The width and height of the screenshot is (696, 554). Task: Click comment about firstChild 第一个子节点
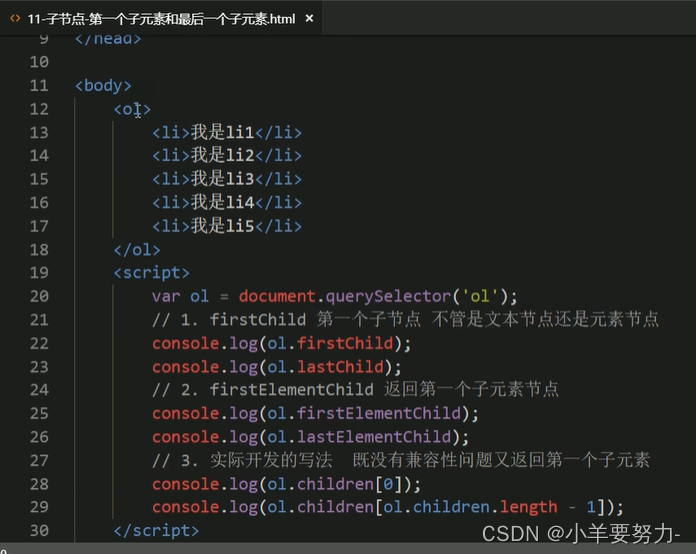click(x=405, y=320)
